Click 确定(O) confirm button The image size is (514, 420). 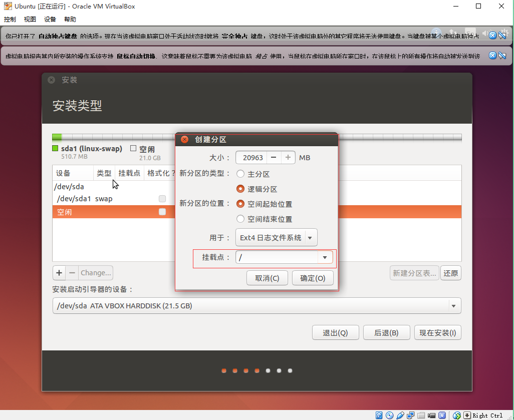pyautogui.click(x=313, y=278)
